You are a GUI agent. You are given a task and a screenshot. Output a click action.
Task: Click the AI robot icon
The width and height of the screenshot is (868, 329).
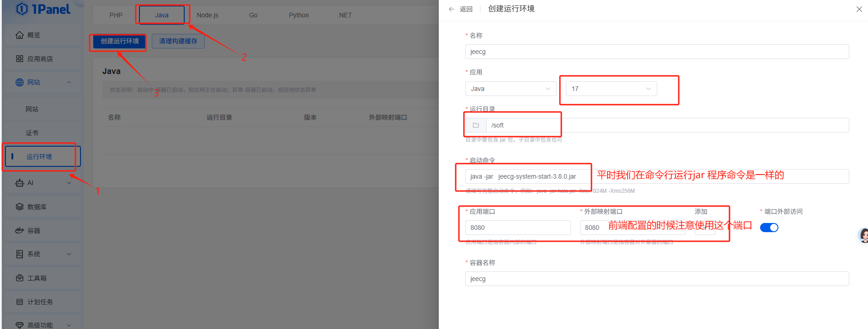(20, 183)
